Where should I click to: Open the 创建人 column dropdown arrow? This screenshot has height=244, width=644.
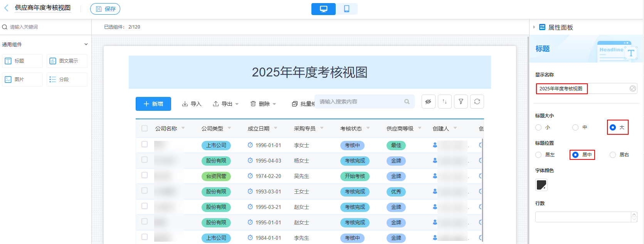coord(455,128)
